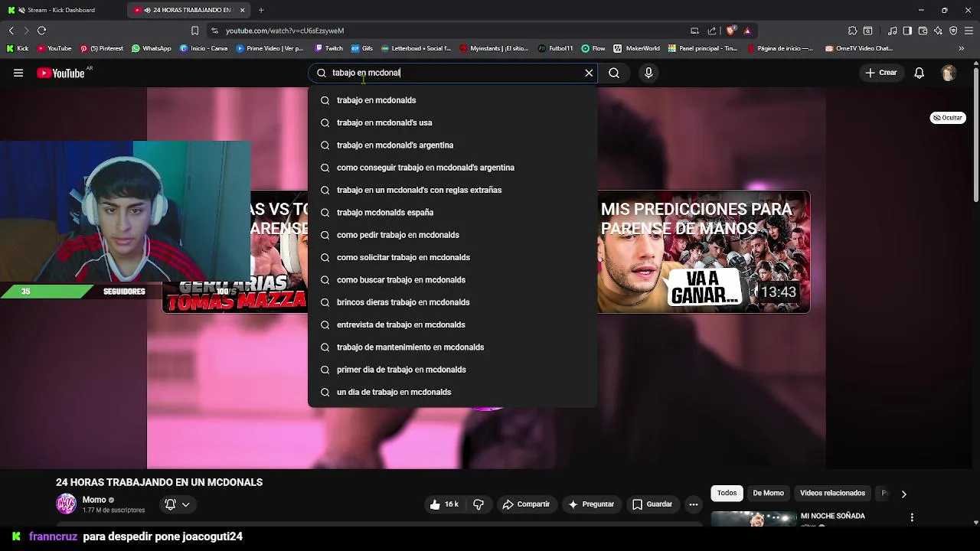Open the WhatsApp bookmark
This screenshot has width=980, height=551.
point(151,48)
